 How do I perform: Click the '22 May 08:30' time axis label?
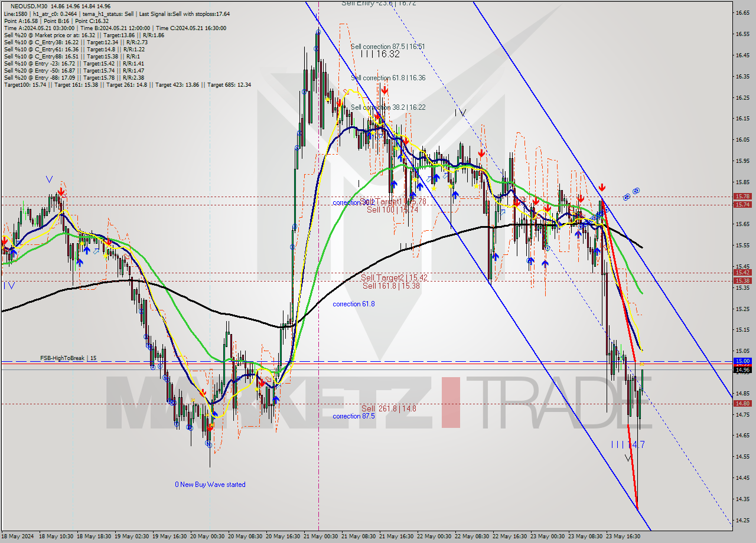click(471, 537)
